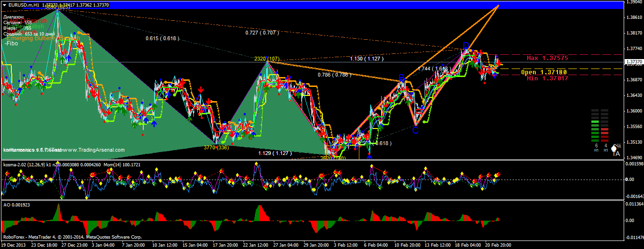This screenshot has width=644, height=249.
Task: Click pattern point B on the chart
Action: 401,77
